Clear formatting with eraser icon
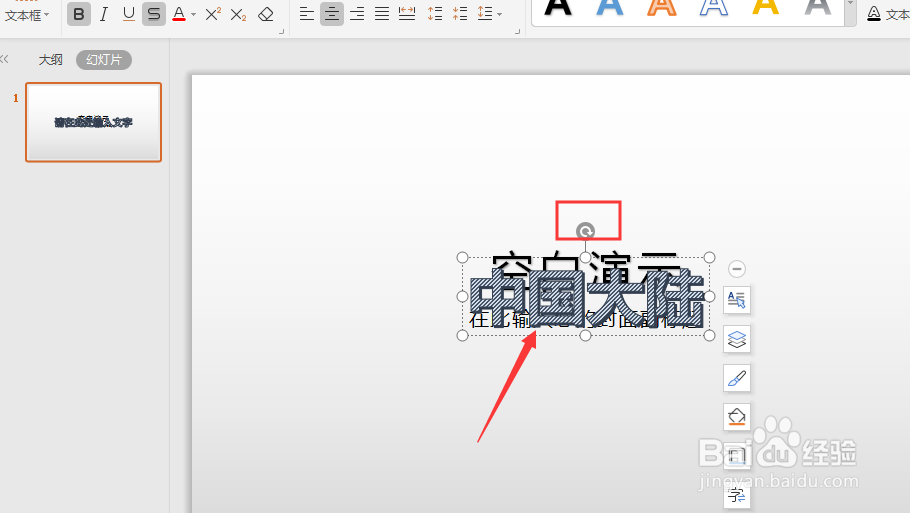910x513 pixels. (266, 14)
